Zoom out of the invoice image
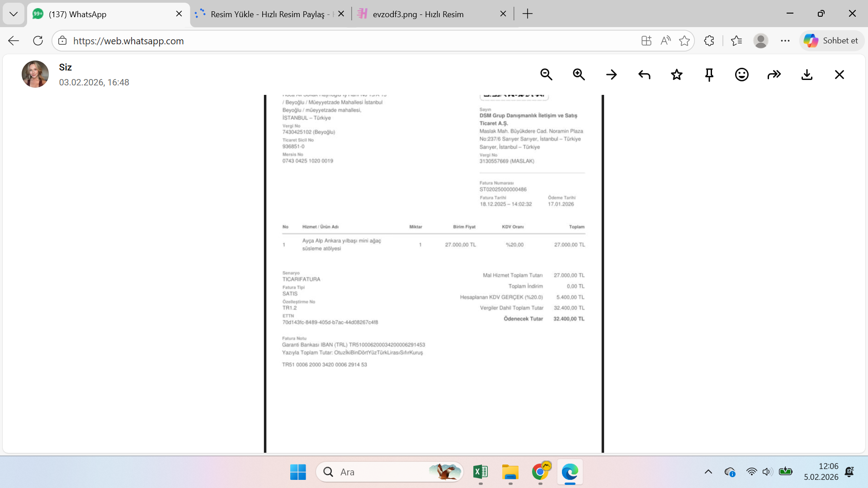This screenshot has width=868, height=488. (x=546, y=75)
